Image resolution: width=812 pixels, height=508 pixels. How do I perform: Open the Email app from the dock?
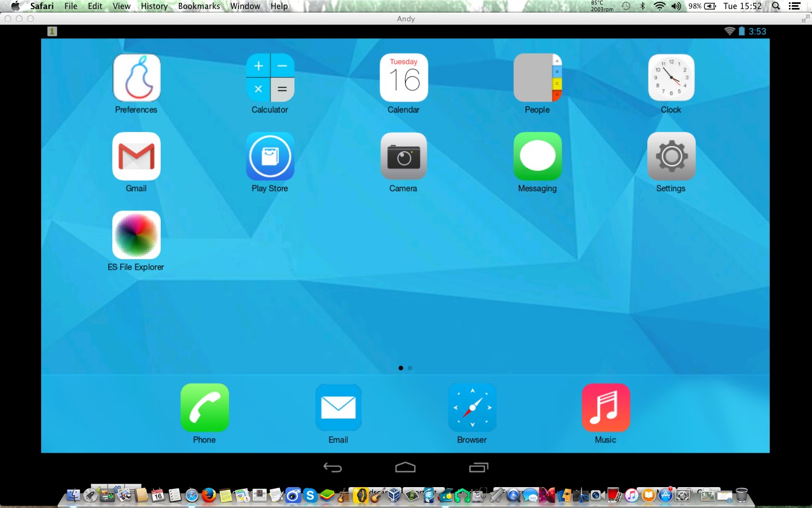338,408
